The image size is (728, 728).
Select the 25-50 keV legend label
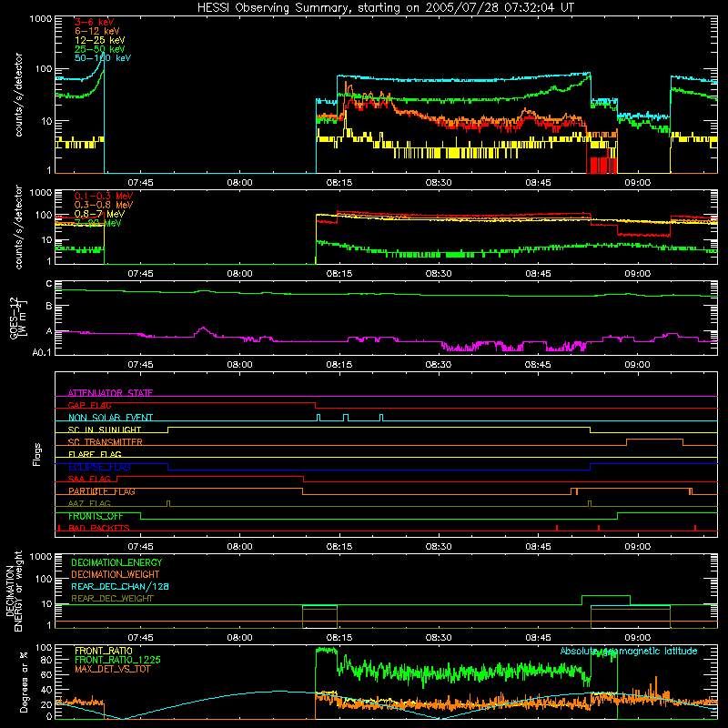99,49
